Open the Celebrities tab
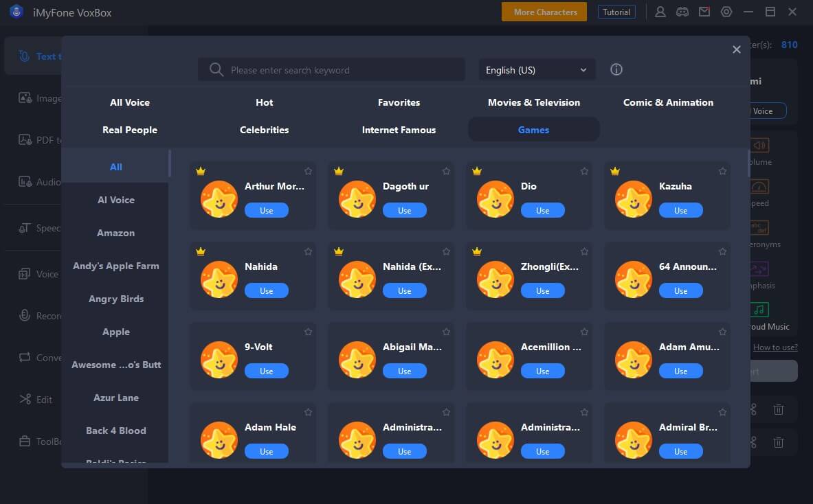813x504 pixels. 265,130
